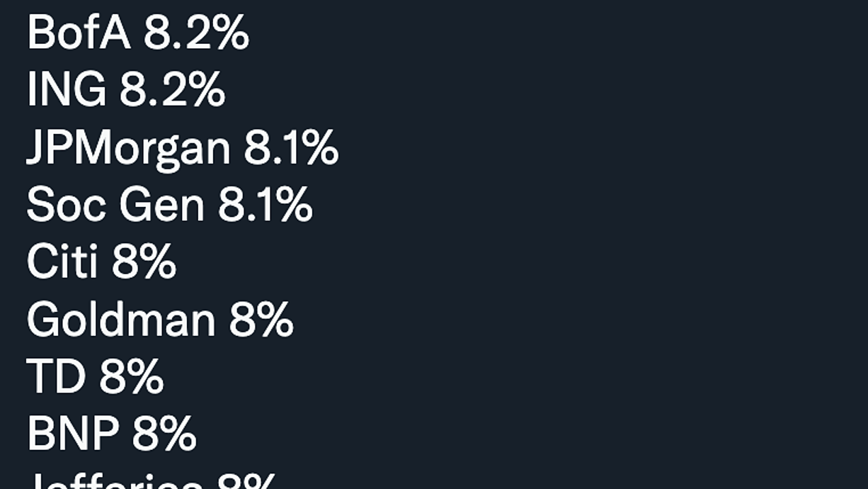The image size is (868, 489).
Task: Select the 8% value beside Goldman
Action: [x=261, y=320]
